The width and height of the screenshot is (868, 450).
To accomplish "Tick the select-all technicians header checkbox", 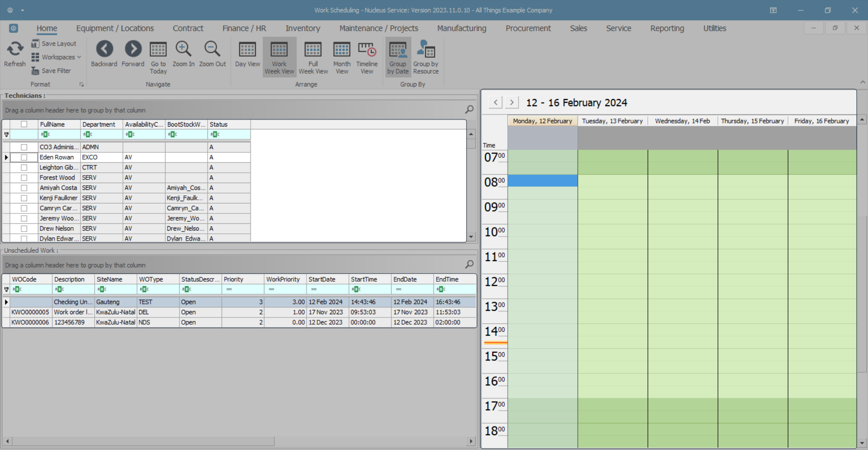I will click(x=24, y=124).
